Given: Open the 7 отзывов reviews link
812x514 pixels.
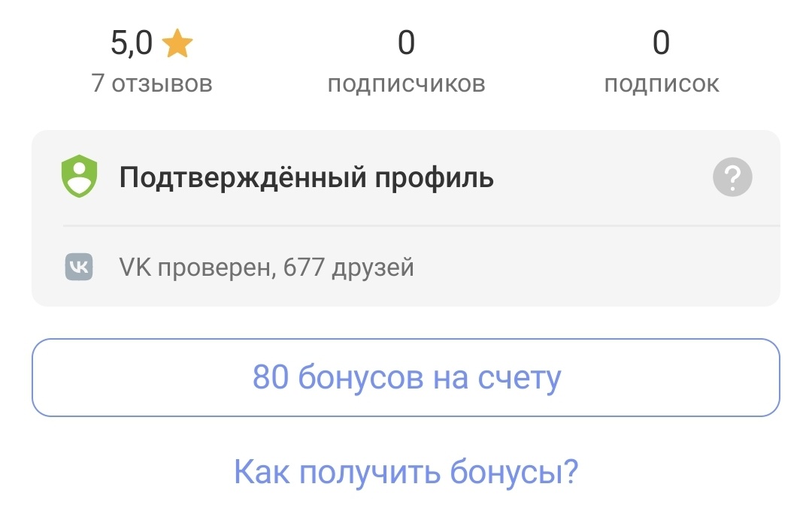Looking at the screenshot, I should point(152,83).
